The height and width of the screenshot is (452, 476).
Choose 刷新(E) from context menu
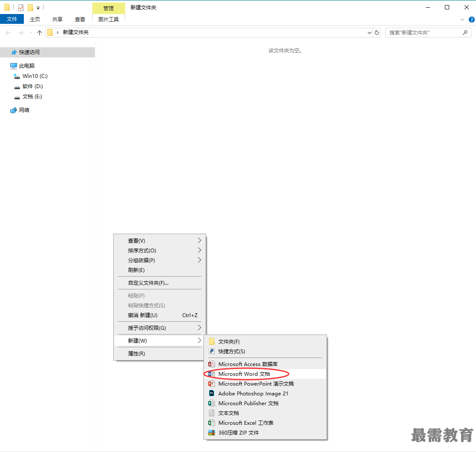[x=159, y=270]
